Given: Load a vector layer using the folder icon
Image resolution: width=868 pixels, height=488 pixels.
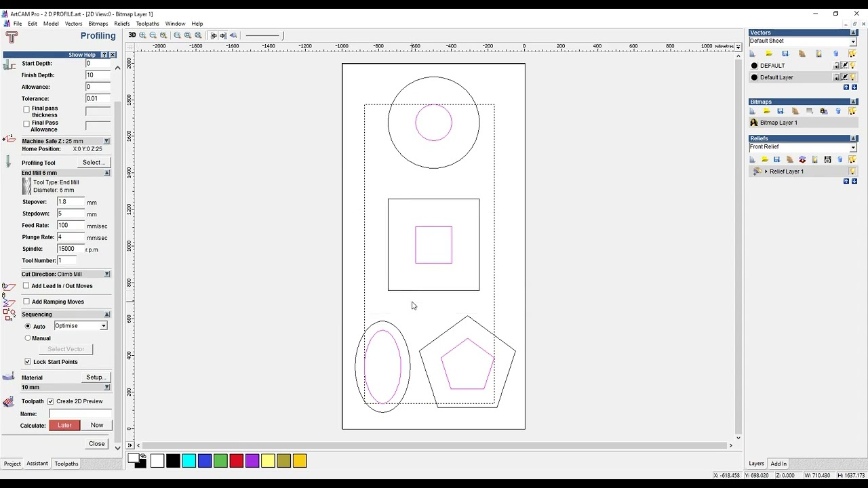Looking at the screenshot, I should click(768, 54).
